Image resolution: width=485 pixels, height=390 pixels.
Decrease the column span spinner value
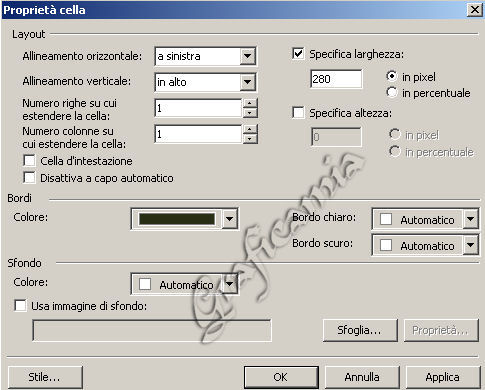pos(250,139)
